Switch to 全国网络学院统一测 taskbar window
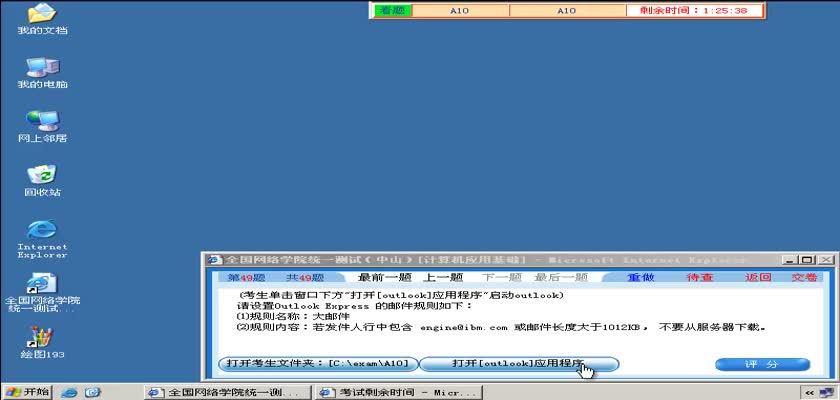Viewport: 840px width, 400px height. (x=228, y=393)
